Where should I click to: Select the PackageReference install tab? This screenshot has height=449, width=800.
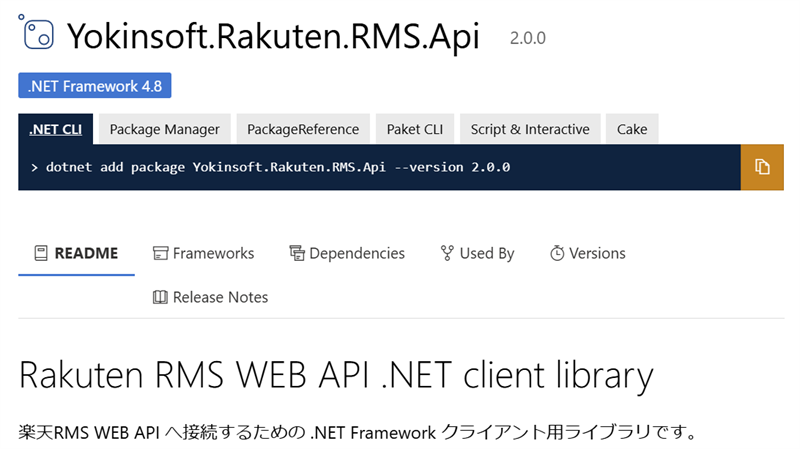303,129
